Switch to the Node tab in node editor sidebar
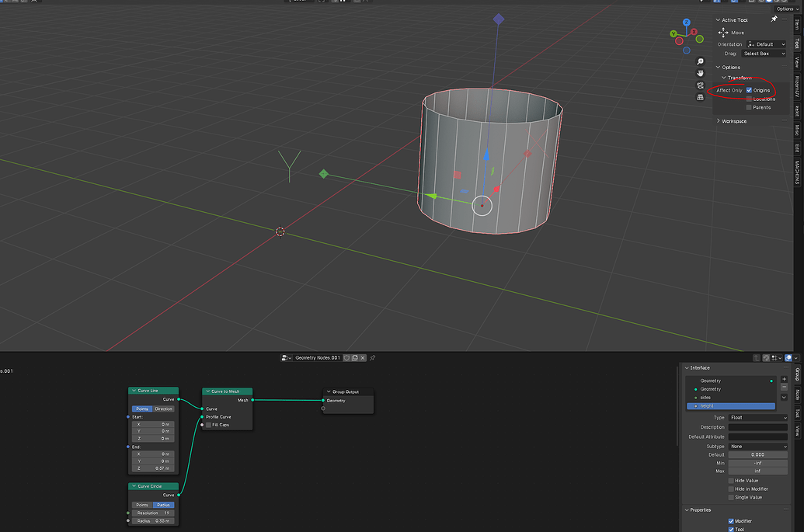Screen dimensions: 804x532 (x=797, y=394)
